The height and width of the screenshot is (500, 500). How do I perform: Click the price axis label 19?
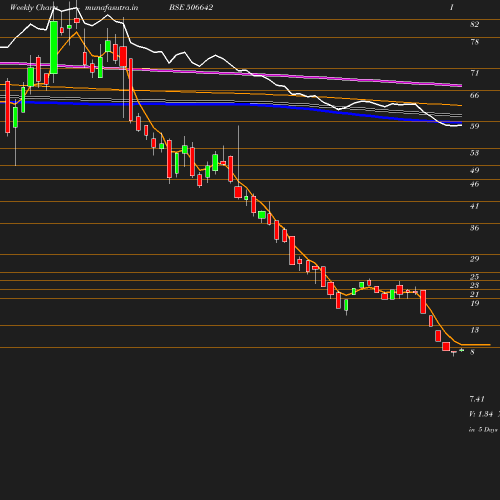(474, 303)
